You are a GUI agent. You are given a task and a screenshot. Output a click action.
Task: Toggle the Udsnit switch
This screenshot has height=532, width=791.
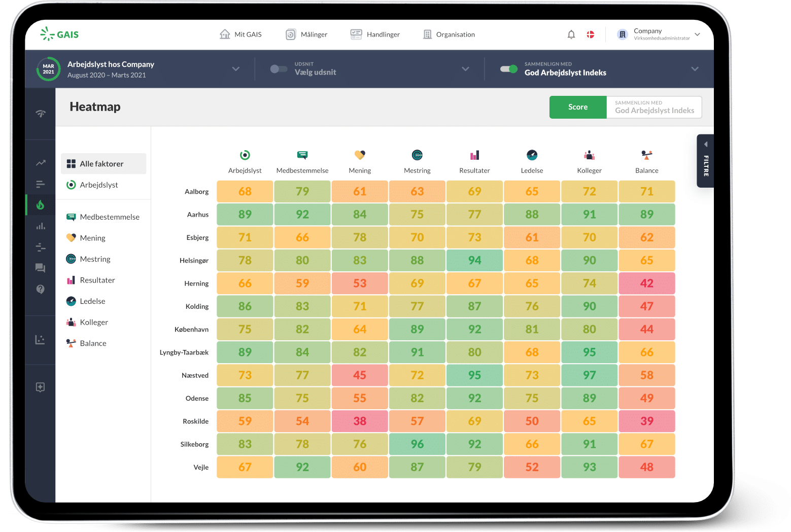(x=279, y=69)
